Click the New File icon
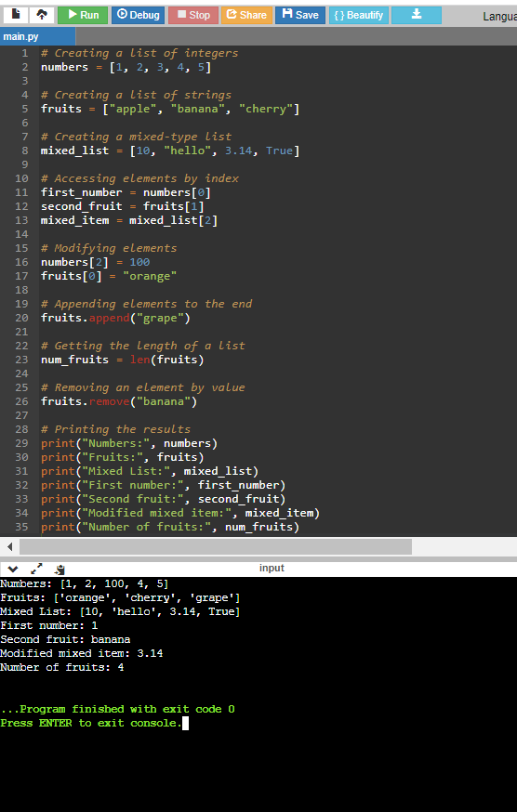 [x=15, y=15]
